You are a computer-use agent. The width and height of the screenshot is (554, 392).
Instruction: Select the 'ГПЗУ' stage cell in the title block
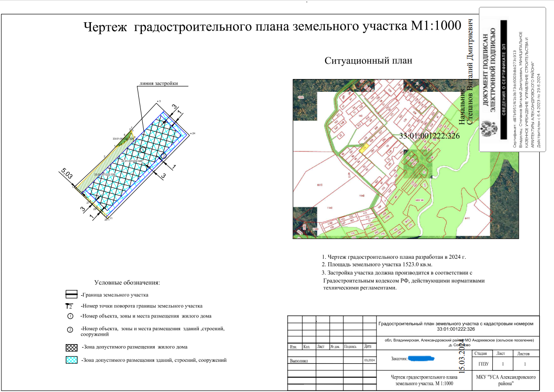click(483, 364)
